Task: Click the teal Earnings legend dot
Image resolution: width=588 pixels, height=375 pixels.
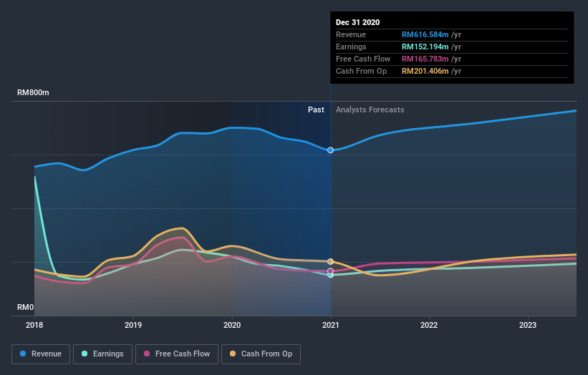Action: point(85,354)
